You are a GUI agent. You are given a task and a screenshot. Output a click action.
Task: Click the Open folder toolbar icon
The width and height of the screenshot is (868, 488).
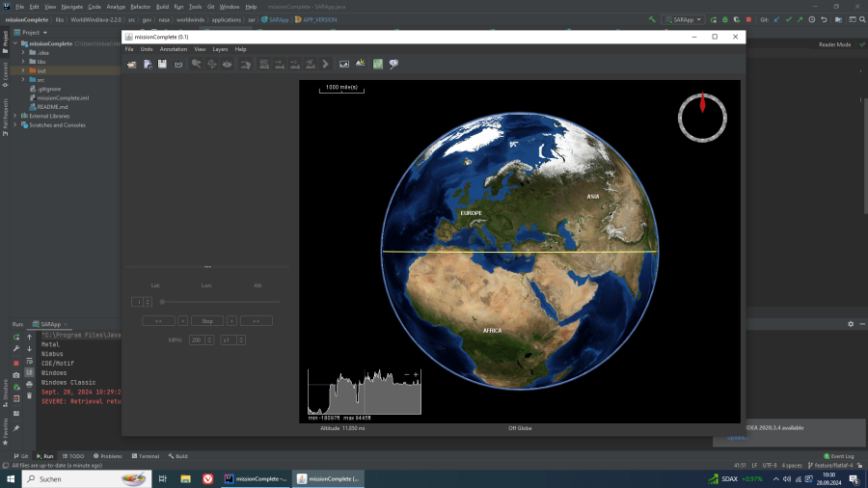coord(132,64)
